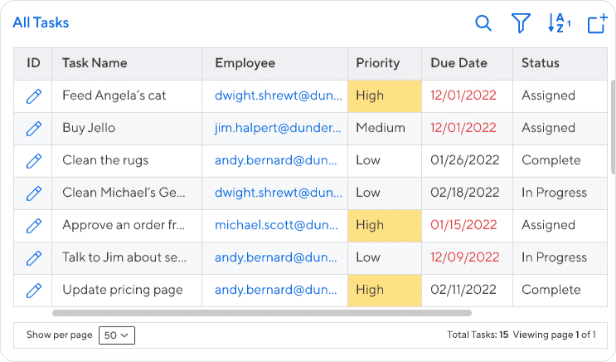616x362 pixels.
Task: Click the Employee column header
Action: [275, 63]
